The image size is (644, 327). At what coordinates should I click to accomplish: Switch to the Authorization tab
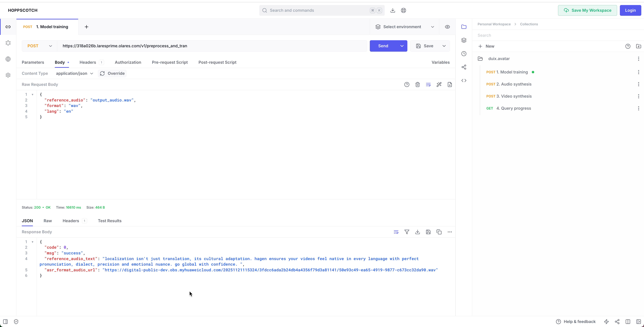[128, 62]
